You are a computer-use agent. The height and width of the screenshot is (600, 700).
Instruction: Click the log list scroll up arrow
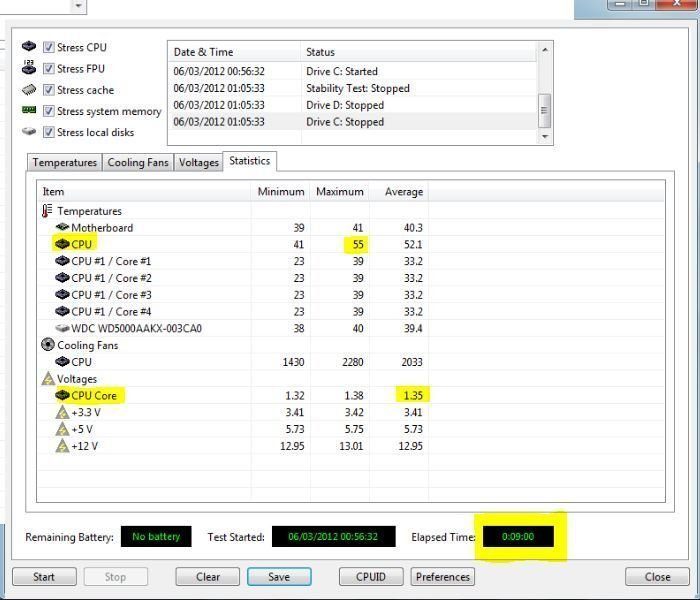click(x=545, y=50)
